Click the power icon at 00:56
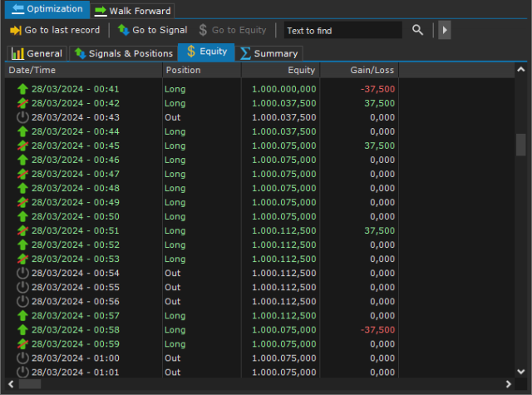This screenshot has width=532, height=395. click(22, 301)
